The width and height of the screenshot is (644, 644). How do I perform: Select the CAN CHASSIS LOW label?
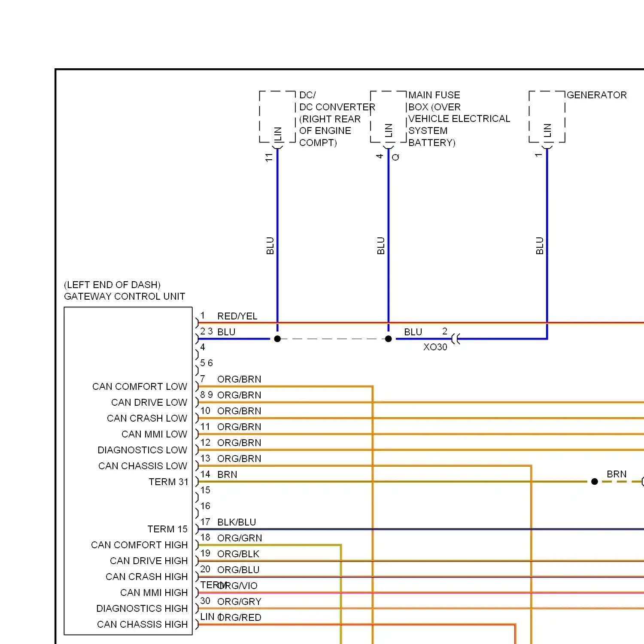[143, 466]
